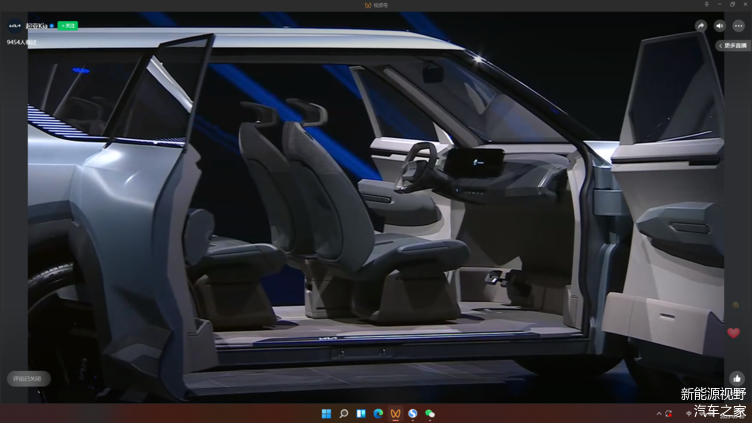Open the Kia channel avatar
The height and width of the screenshot is (423, 752).
14,26
